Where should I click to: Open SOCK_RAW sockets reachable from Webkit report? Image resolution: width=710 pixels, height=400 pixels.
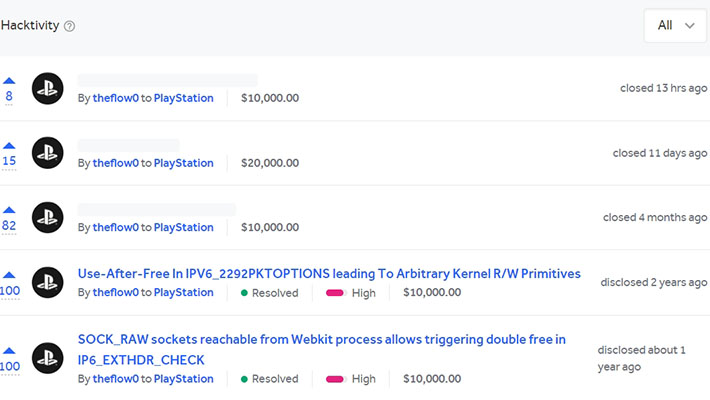tap(321, 349)
